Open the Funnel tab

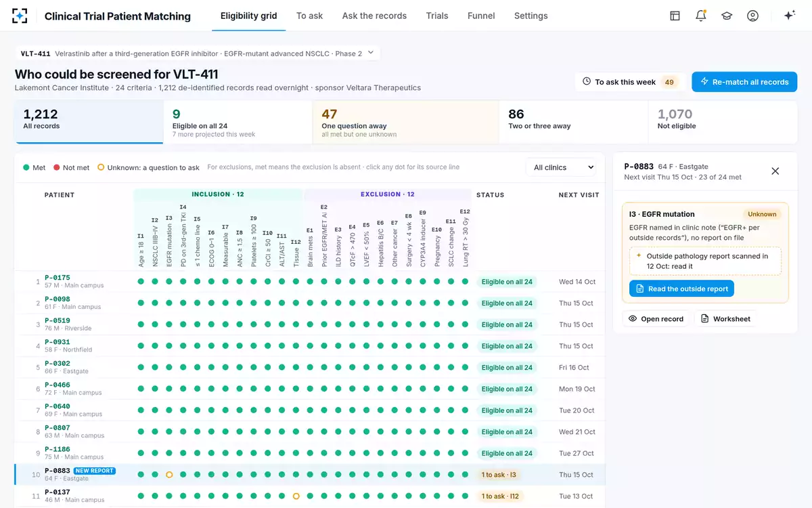[x=481, y=16]
